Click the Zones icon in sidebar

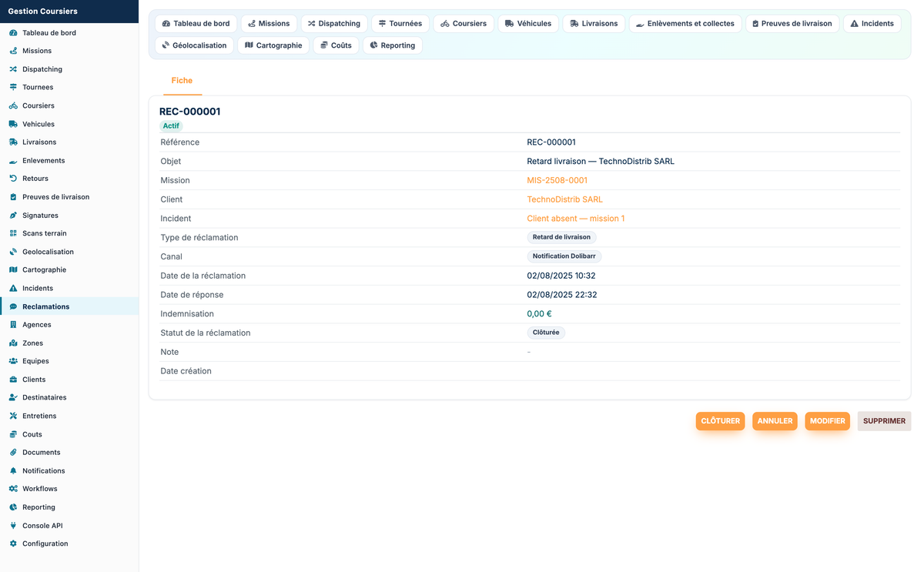pyautogui.click(x=13, y=343)
